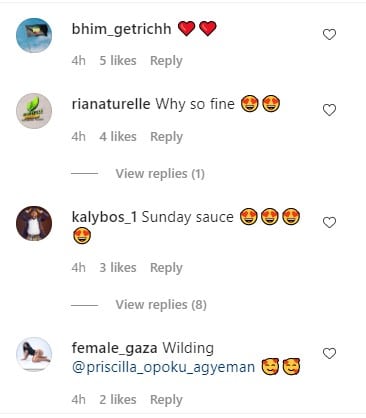Image resolution: width=366 pixels, height=418 pixels.
Task: Open rianaturelle's green leaf avatar
Action: coord(34,111)
